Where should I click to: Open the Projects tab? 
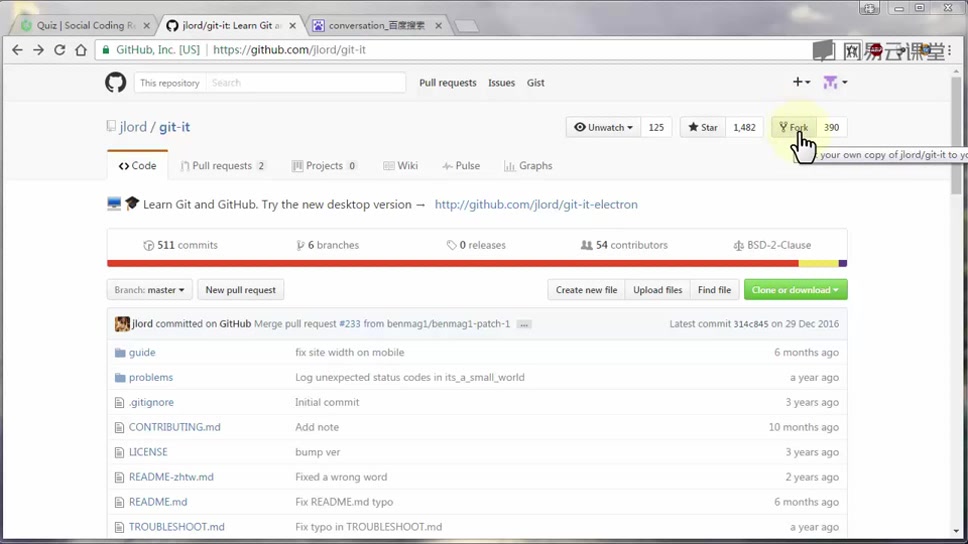point(325,165)
